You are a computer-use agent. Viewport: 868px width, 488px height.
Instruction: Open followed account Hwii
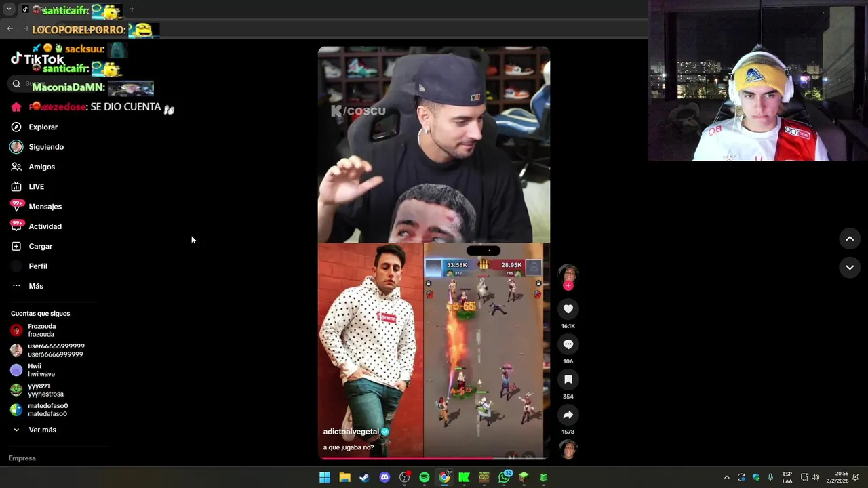click(x=41, y=370)
